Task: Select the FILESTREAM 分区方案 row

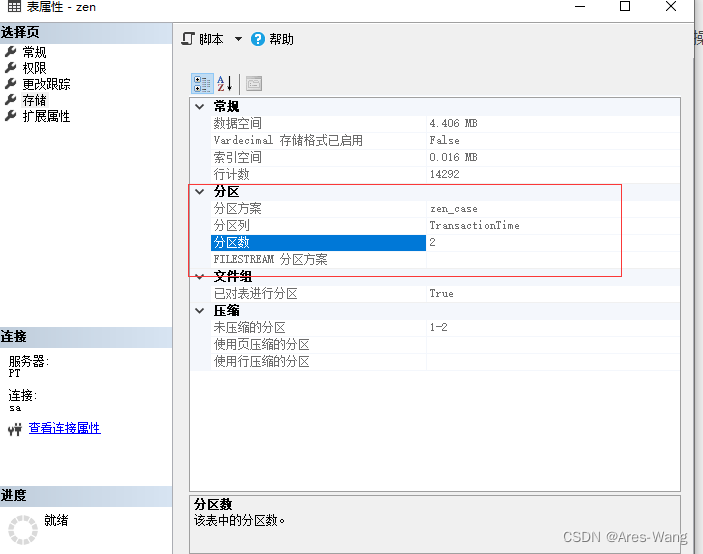Action: pos(445,260)
